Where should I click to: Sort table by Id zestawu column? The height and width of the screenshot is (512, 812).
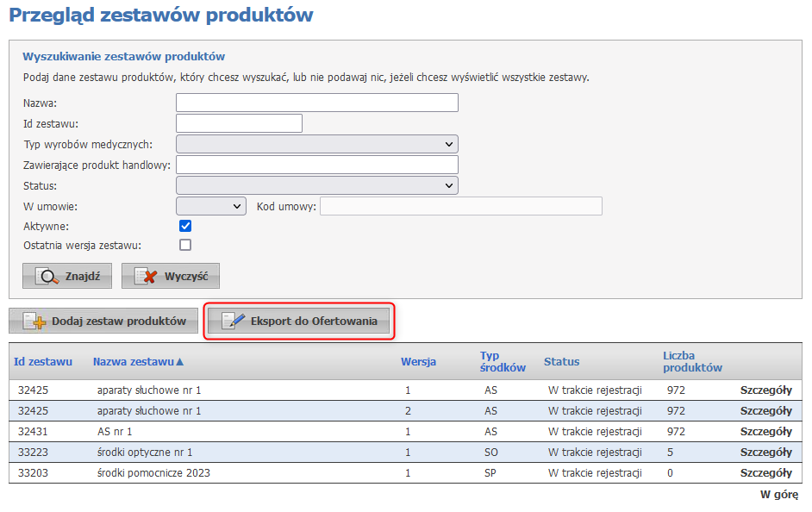click(43, 362)
